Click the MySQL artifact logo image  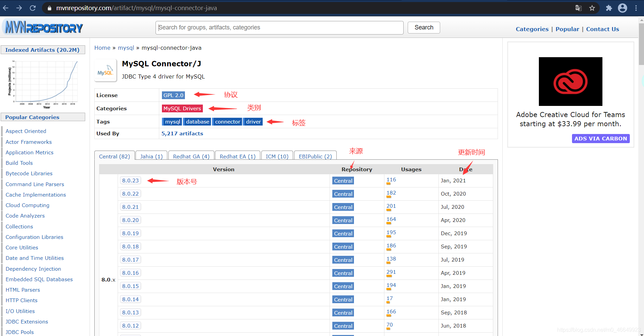pyautogui.click(x=105, y=71)
